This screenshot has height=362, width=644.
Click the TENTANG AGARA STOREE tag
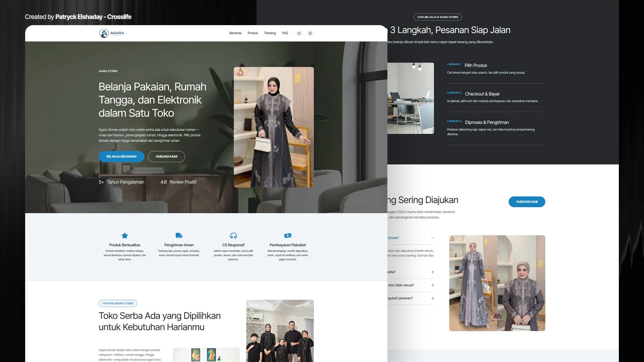tap(118, 303)
